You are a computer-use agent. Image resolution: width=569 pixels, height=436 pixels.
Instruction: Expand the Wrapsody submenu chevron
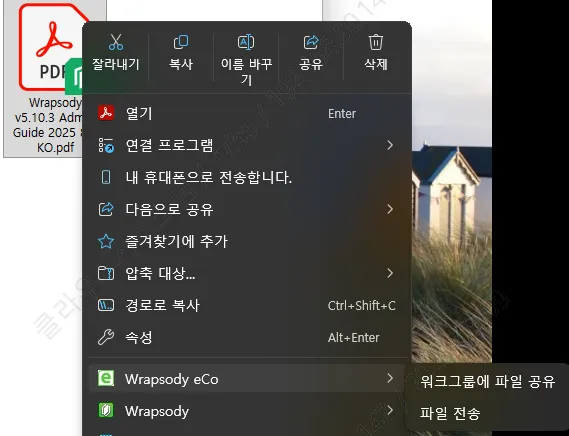[x=390, y=410]
